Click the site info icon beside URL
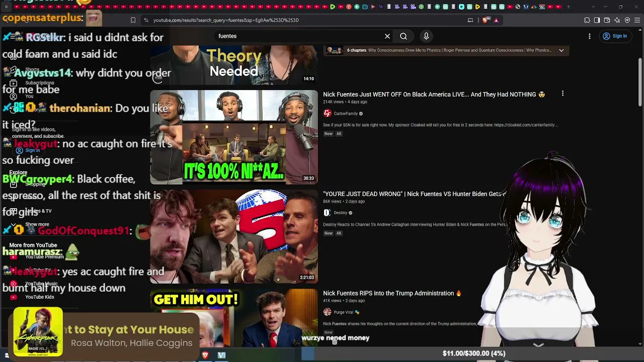The height and width of the screenshot is (362, 644). (x=146, y=20)
